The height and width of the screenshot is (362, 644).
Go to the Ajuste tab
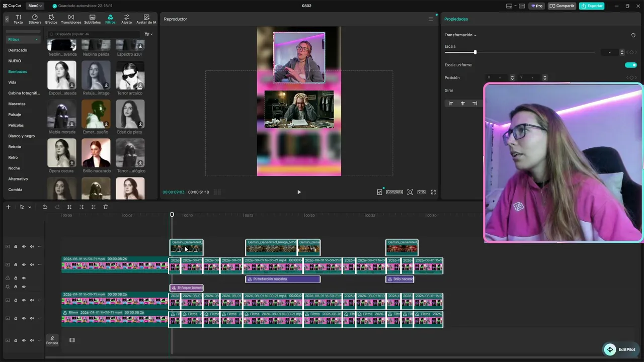(x=126, y=19)
